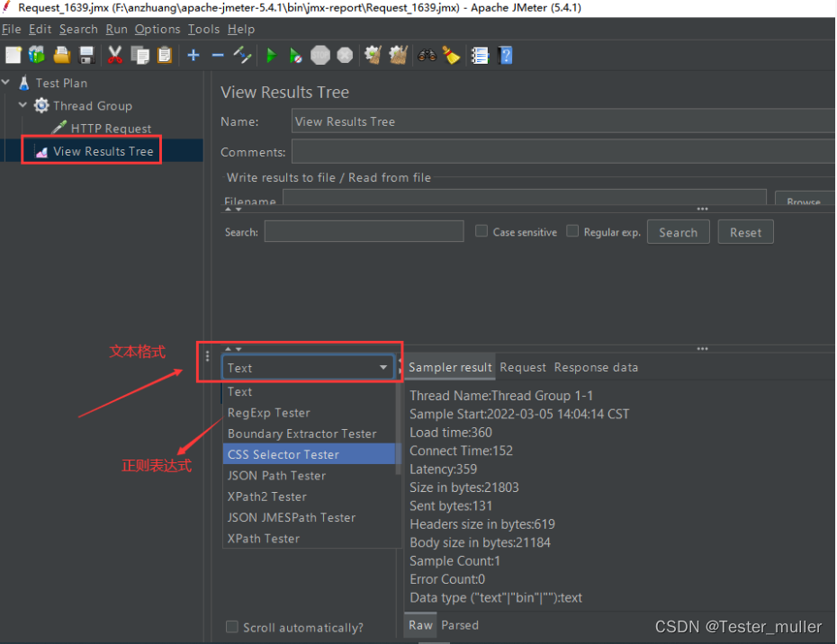
Task: Enable the Case sensitive checkbox
Action: pyautogui.click(x=481, y=231)
